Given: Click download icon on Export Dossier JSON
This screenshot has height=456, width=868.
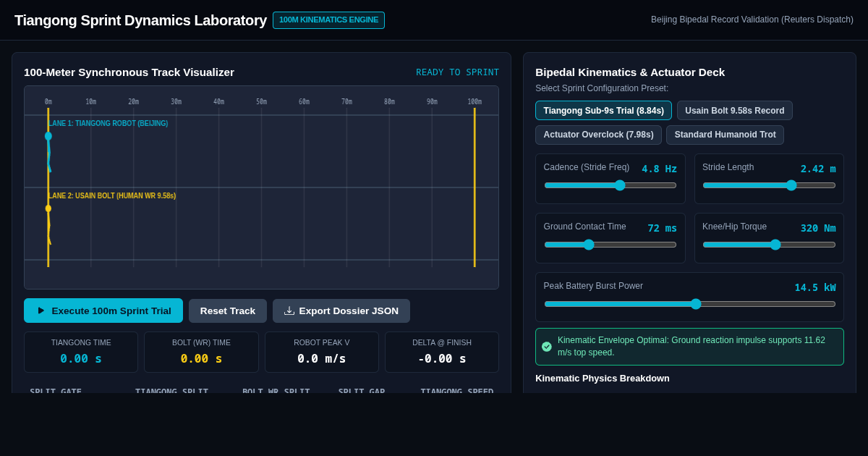Looking at the screenshot, I should tap(289, 311).
